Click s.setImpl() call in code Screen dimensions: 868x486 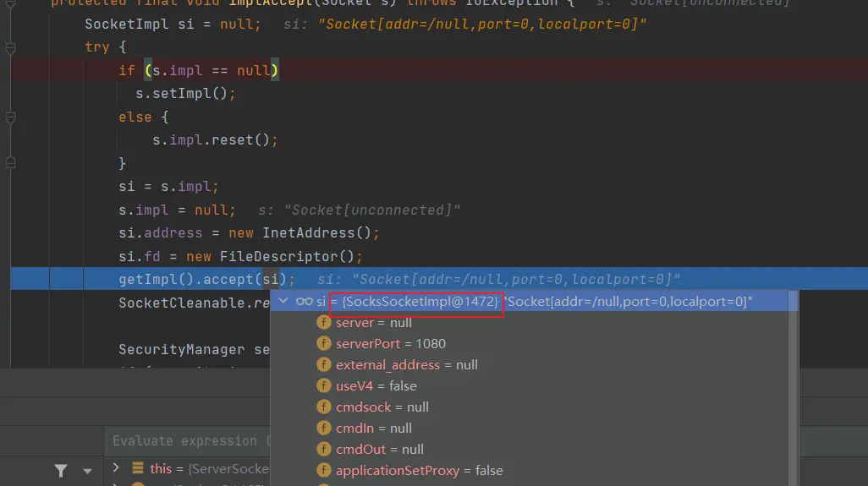185,94
